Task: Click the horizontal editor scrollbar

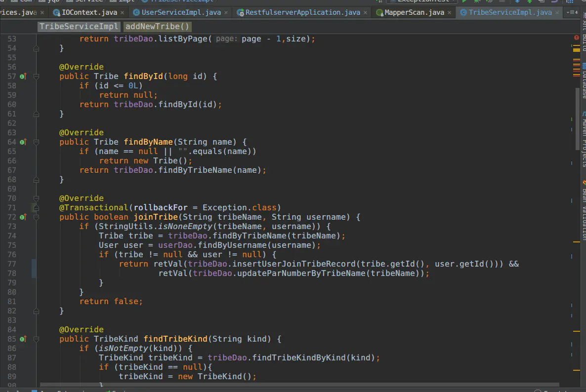Action: coord(299,385)
